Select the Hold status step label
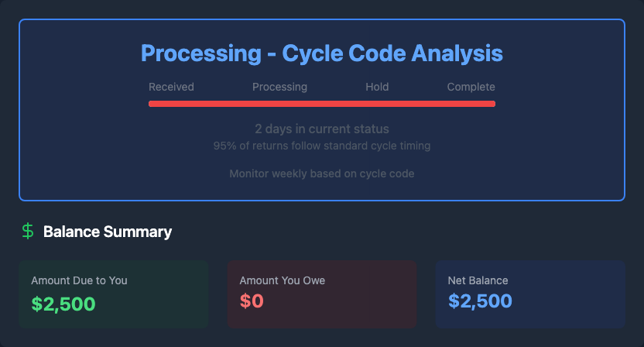This screenshot has width=644, height=347. [x=377, y=87]
